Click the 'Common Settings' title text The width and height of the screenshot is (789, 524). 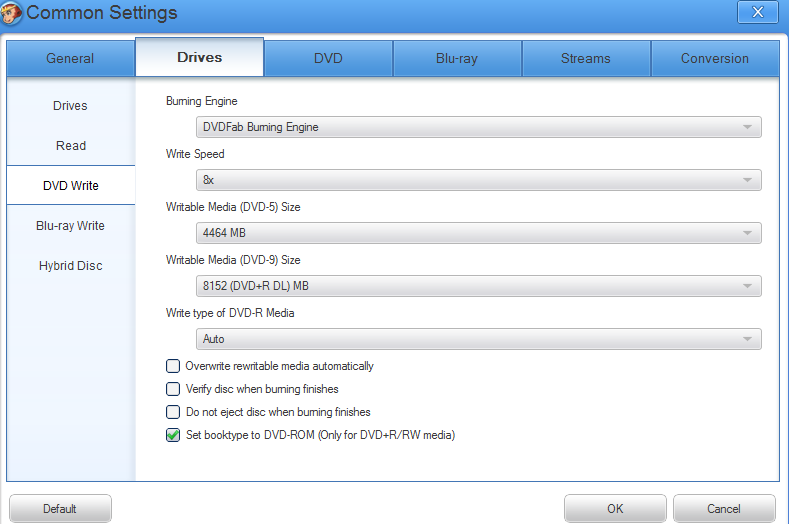tap(102, 13)
